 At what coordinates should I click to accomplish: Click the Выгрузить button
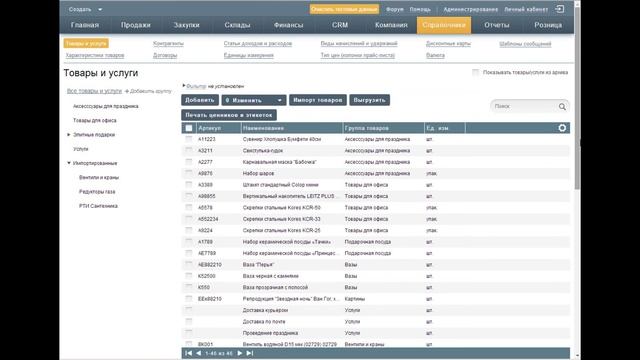pyautogui.click(x=369, y=100)
